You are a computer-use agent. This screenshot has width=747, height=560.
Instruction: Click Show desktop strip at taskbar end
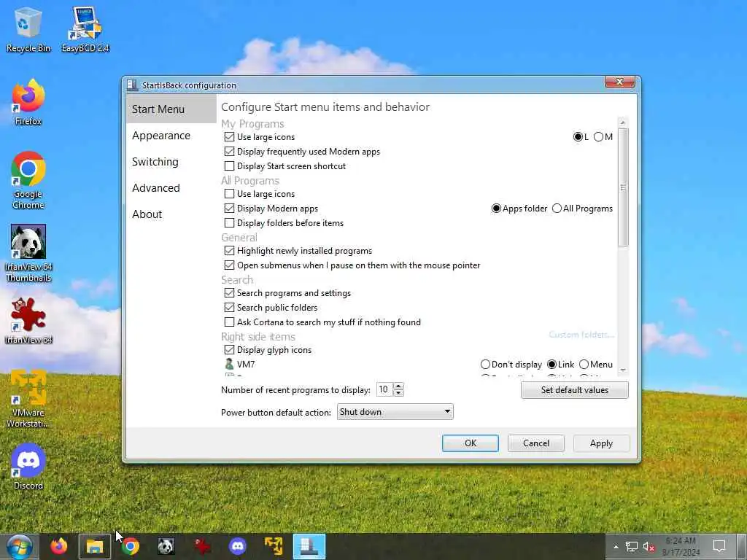click(742, 547)
